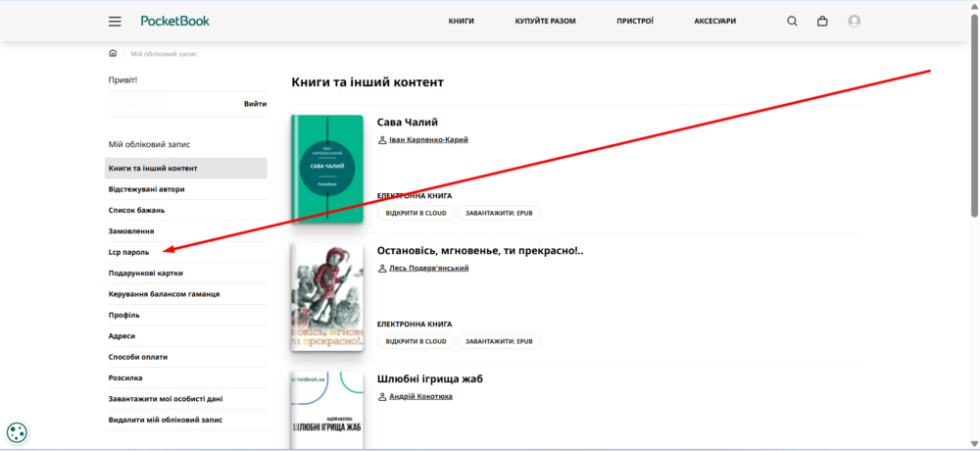Open the АКСЕСУАРИ menu item

pos(715,22)
